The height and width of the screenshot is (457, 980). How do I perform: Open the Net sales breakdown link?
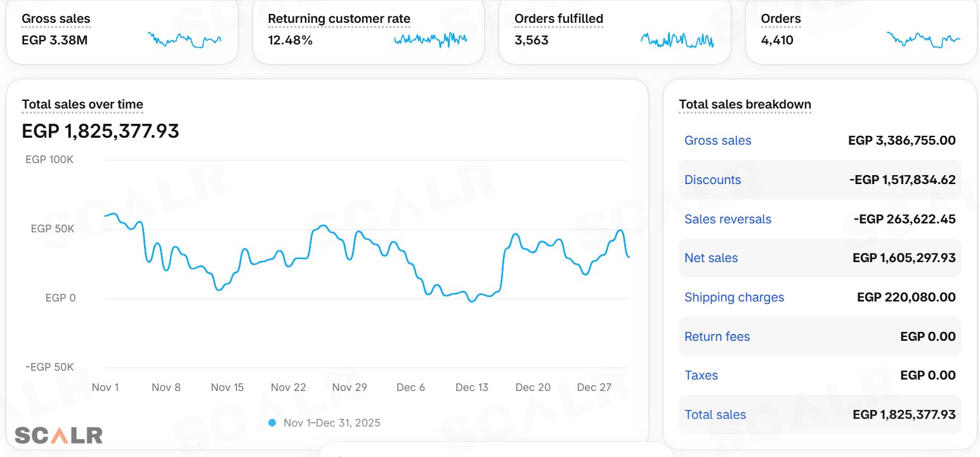[711, 258]
